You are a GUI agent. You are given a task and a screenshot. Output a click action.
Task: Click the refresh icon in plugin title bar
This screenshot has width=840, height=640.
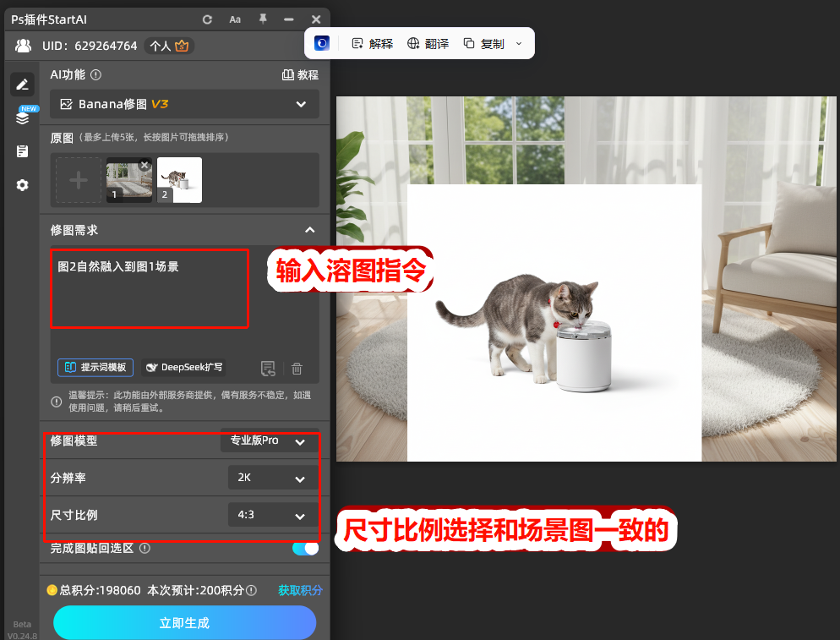[x=207, y=19]
